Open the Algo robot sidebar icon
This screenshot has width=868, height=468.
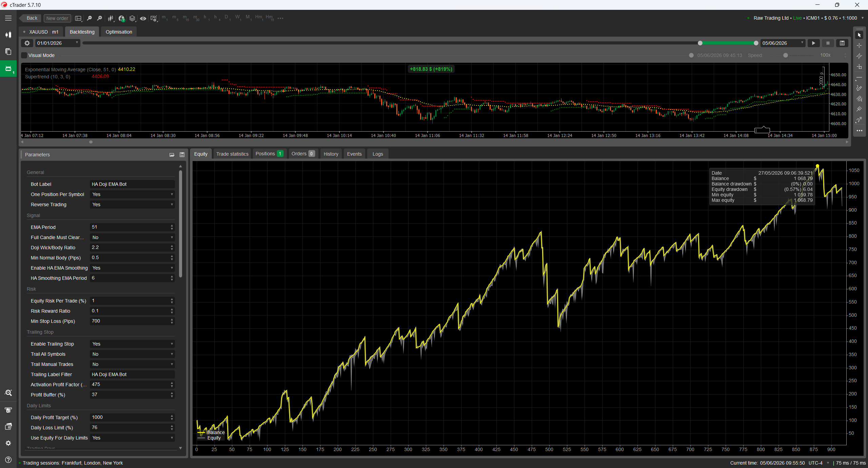8,69
